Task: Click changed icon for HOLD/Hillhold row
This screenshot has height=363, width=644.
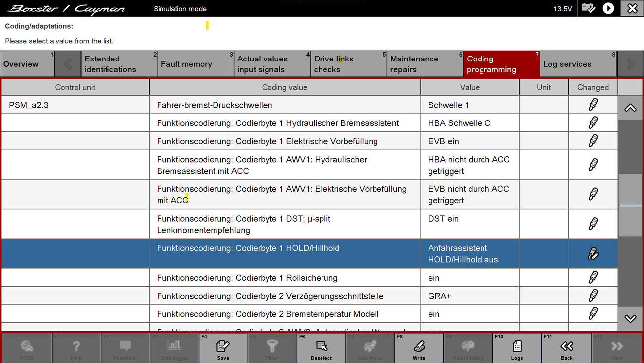Action: 592,253
